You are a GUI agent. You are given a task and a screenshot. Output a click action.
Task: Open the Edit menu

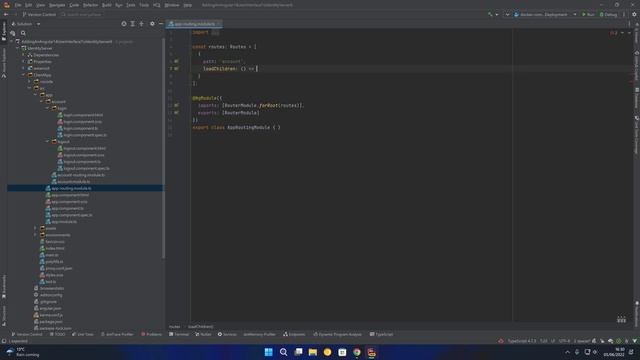[x=29, y=5]
